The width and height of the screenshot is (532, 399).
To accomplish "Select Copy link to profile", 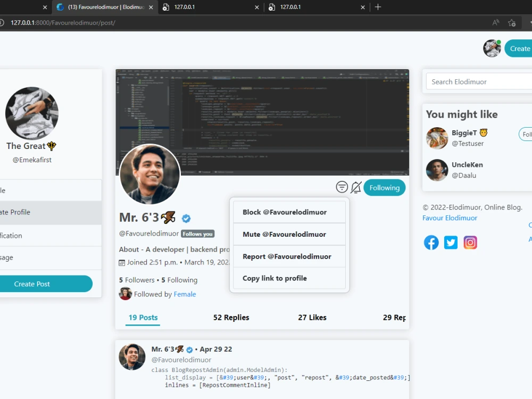I will (x=275, y=278).
